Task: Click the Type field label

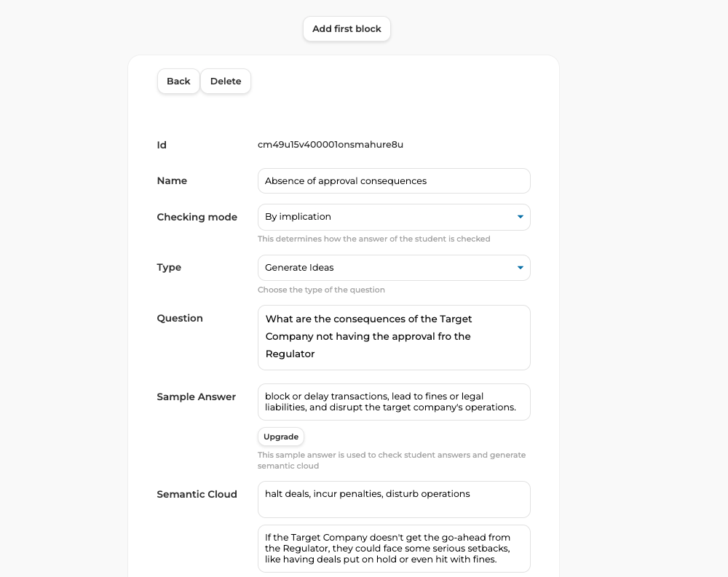Action: click(169, 268)
